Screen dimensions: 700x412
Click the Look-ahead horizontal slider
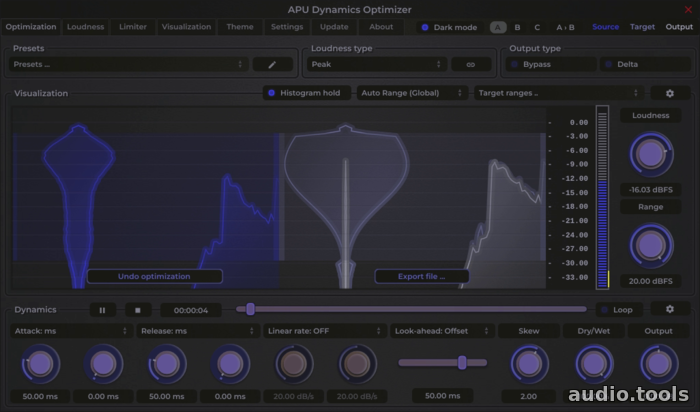coord(442,362)
